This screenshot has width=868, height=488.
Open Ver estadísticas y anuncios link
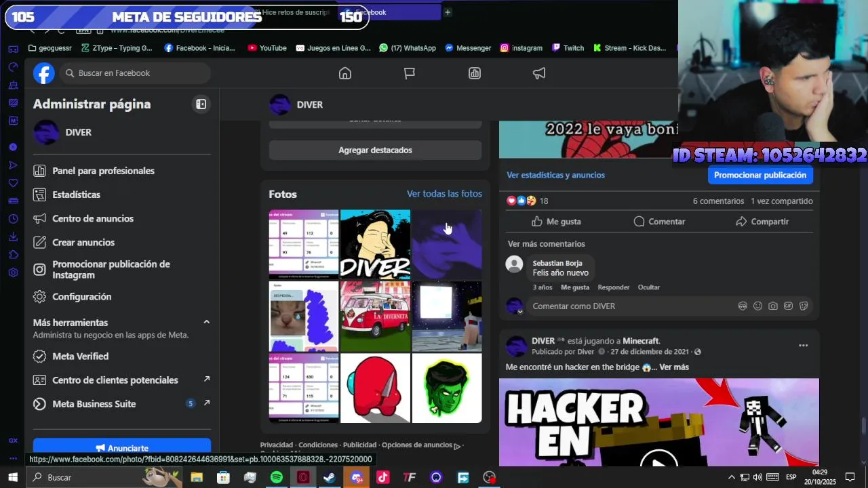tap(555, 175)
